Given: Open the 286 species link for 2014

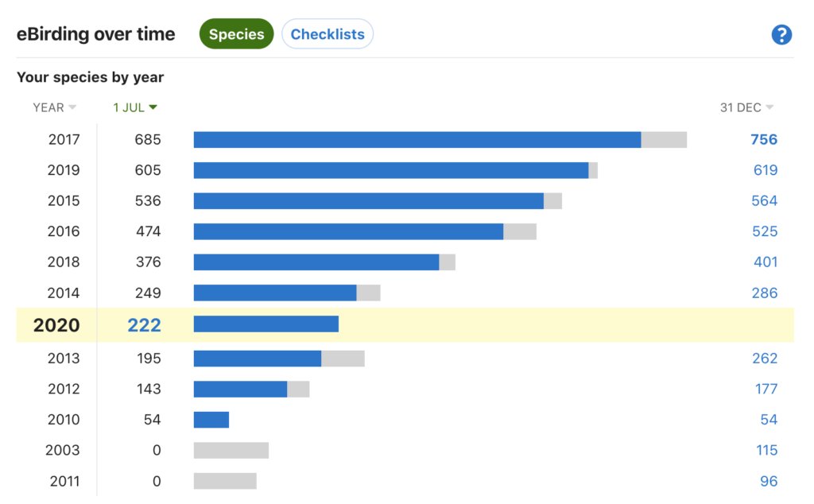Looking at the screenshot, I should point(765,293).
